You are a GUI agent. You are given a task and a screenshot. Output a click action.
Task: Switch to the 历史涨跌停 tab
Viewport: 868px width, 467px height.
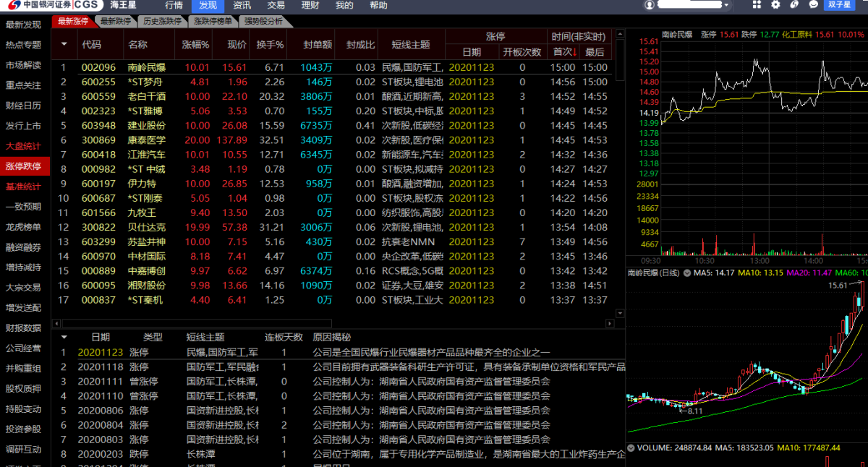pos(162,21)
